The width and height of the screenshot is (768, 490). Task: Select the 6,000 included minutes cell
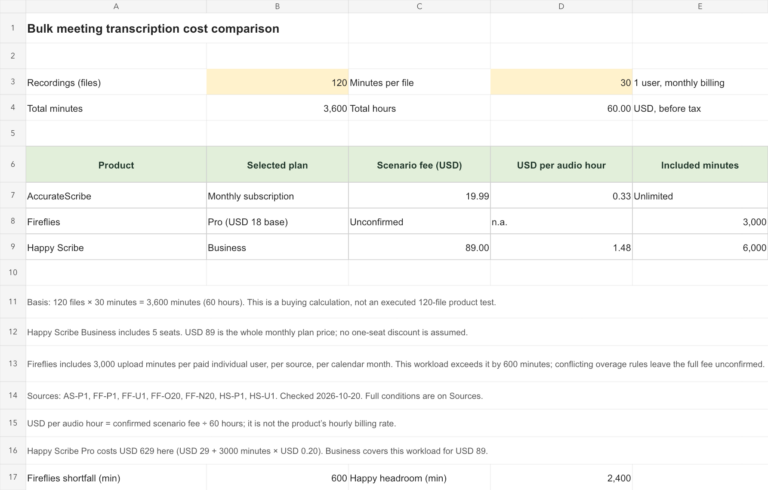click(x=700, y=247)
